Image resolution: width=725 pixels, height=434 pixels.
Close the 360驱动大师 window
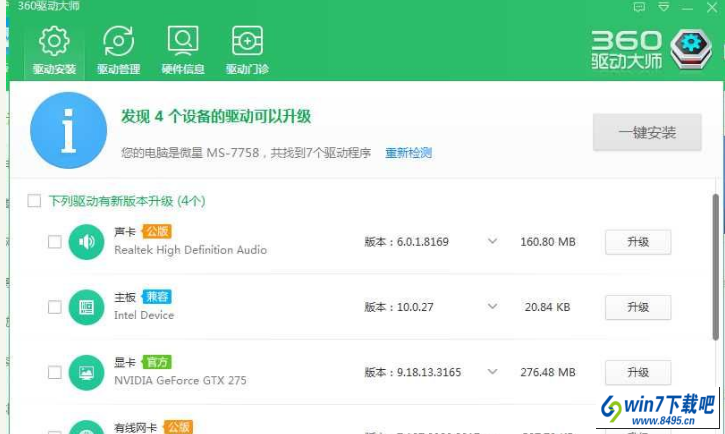712,7
